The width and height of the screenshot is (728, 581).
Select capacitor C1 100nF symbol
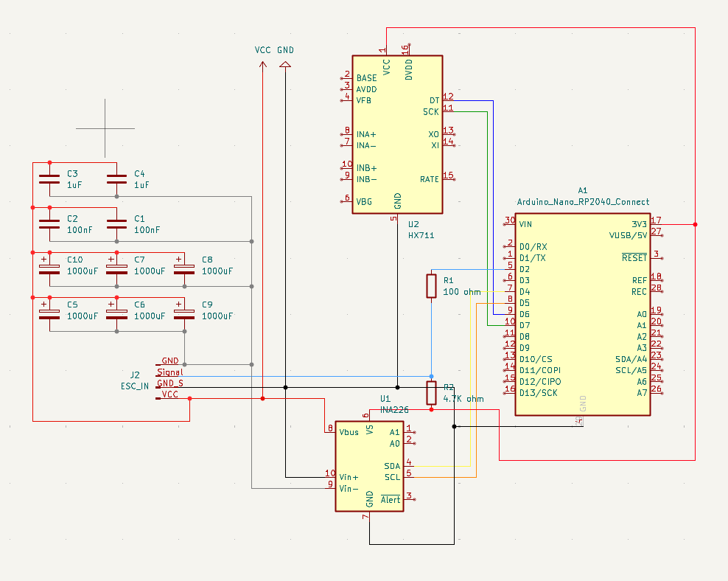tap(116, 224)
